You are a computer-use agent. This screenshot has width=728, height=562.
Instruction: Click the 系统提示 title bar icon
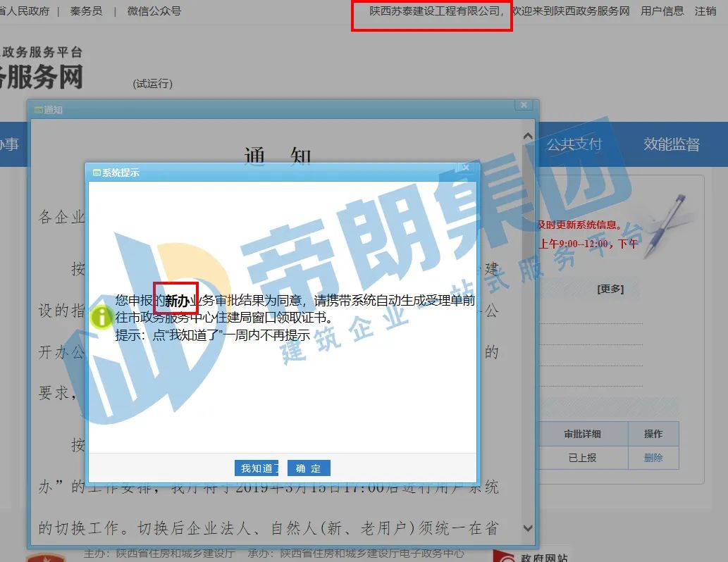click(x=97, y=173)
